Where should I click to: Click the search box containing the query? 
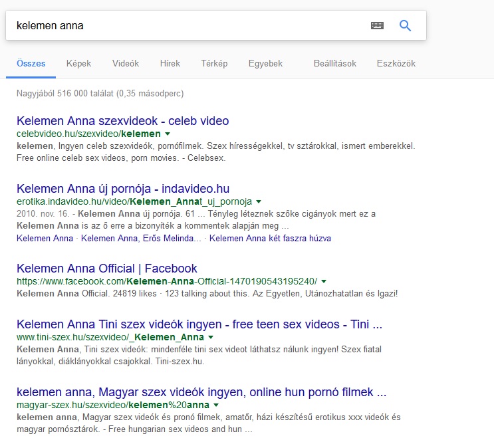[x=186, y=26]
